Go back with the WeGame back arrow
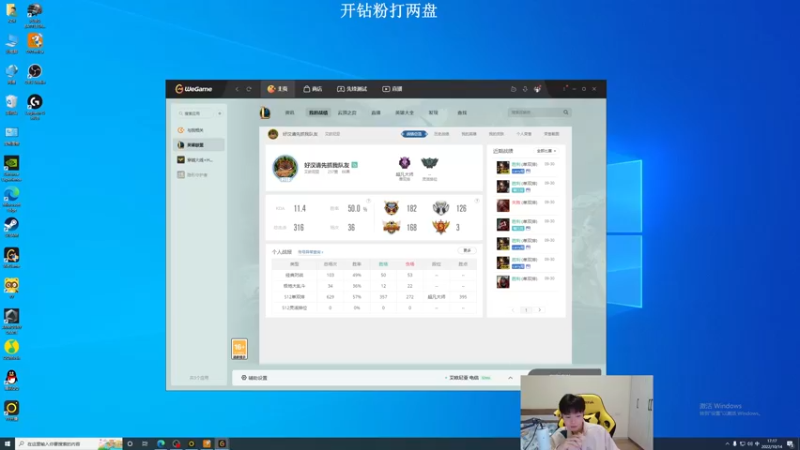 pos(237,89)
